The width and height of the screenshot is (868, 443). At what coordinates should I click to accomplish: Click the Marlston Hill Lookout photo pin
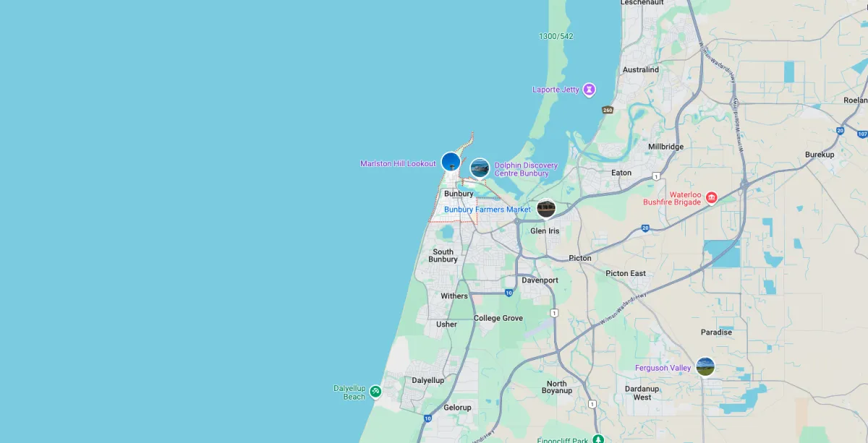451,162
